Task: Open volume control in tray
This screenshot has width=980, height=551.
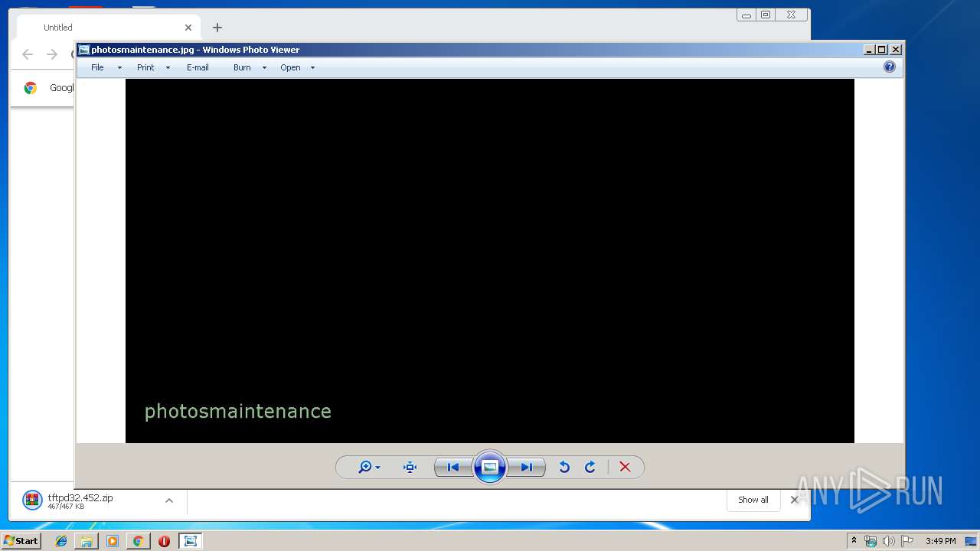Action: pyautogui.click(x=889, y=541)
